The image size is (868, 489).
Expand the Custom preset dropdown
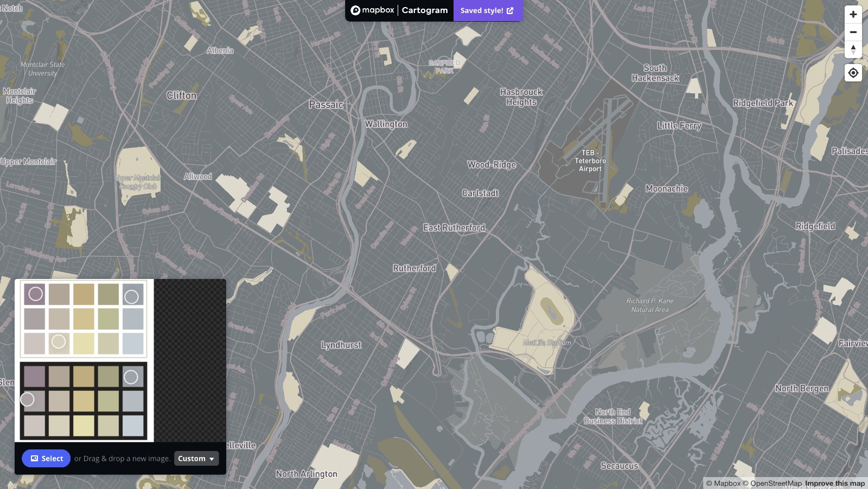196,459
